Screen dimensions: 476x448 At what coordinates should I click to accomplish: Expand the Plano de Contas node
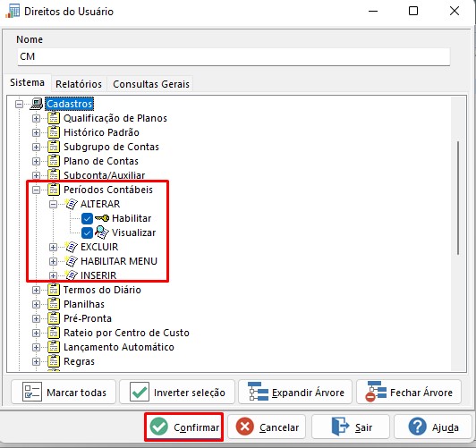36,161
